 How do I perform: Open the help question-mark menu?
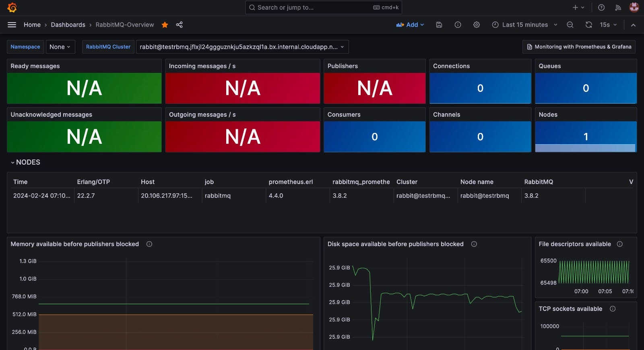point(601,7)
